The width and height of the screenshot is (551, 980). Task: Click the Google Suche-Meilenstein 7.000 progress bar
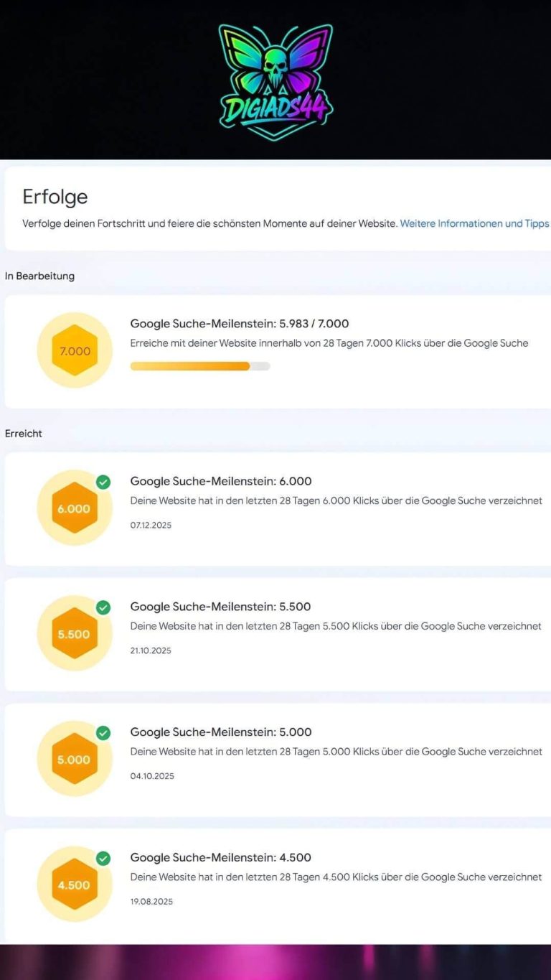point(199,366)
